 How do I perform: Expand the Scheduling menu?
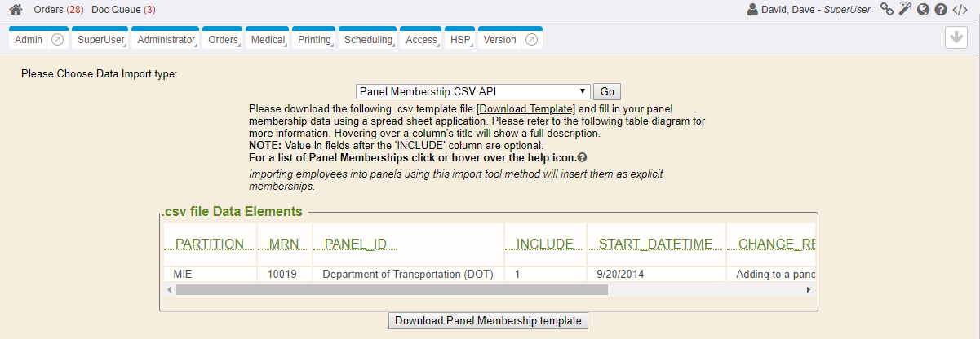pos(368,39)
